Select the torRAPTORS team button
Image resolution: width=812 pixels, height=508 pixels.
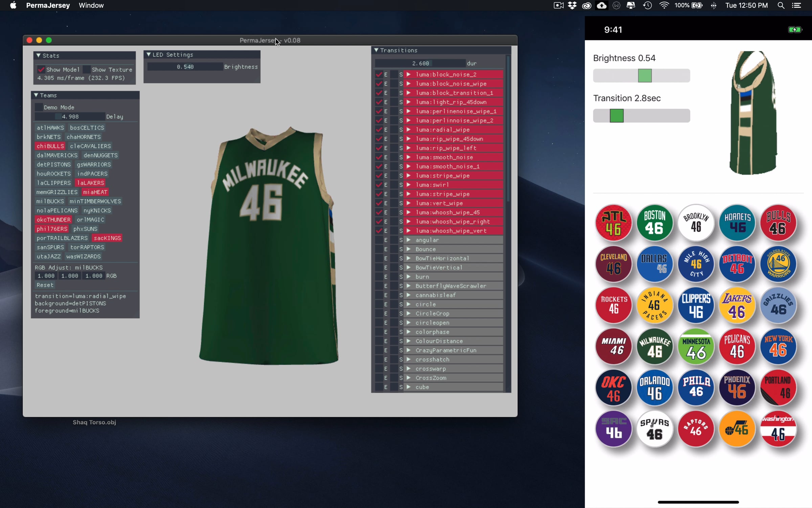(x=87, y=247)
